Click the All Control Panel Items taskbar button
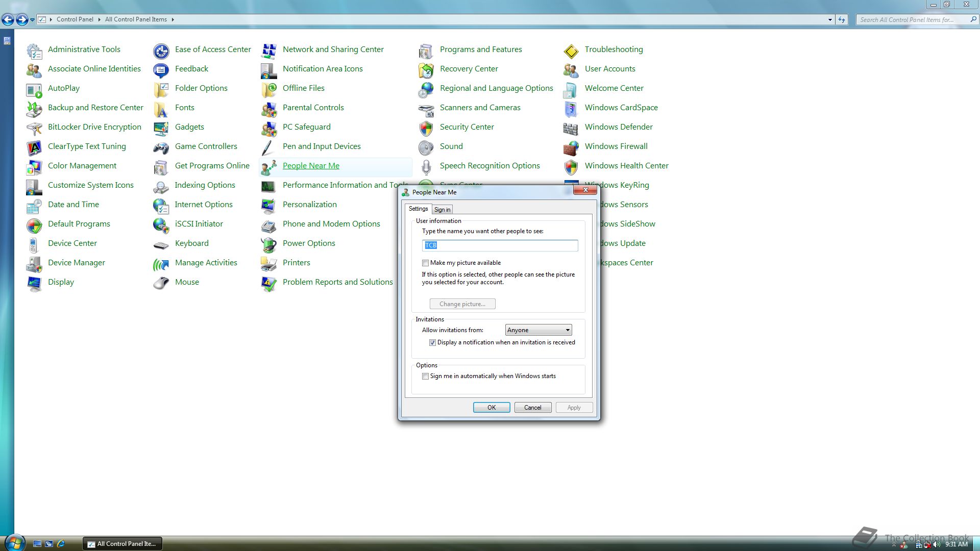The width and height of the screenshot is (980, 551). tap(122, 544)
